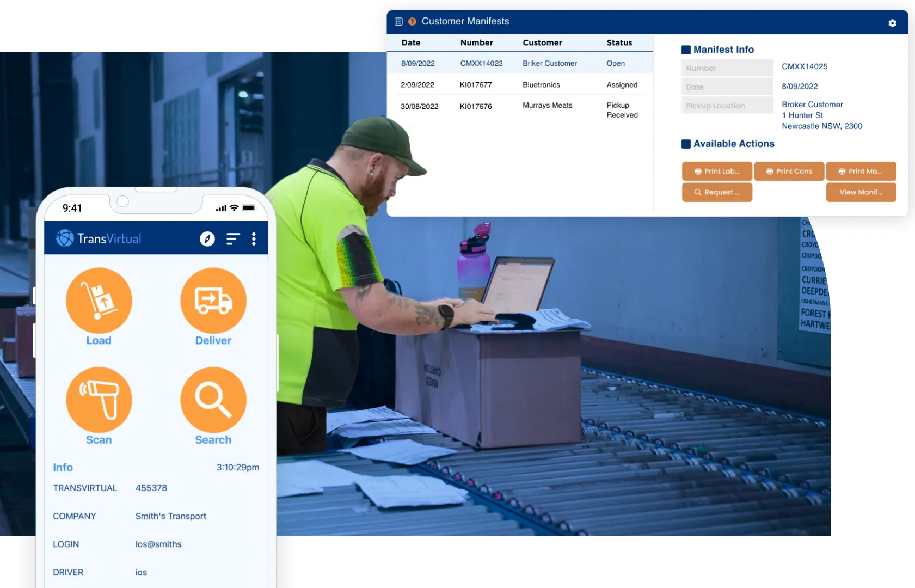The image size is (915, 588).
Task: Open the help question mark icon
Action: point(412,21)
